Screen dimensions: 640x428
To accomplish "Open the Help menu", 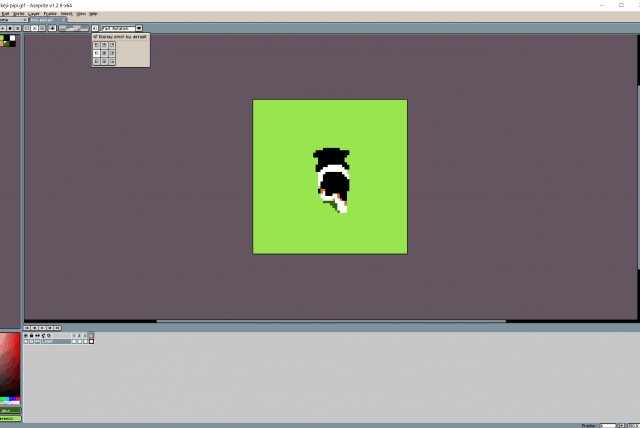I will pos(93,14).
